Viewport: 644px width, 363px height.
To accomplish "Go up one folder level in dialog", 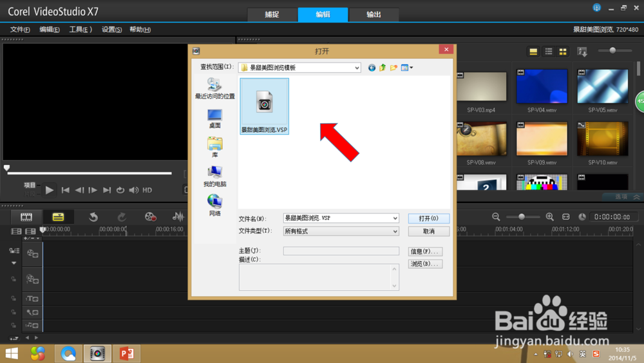I will pos(383,68).
